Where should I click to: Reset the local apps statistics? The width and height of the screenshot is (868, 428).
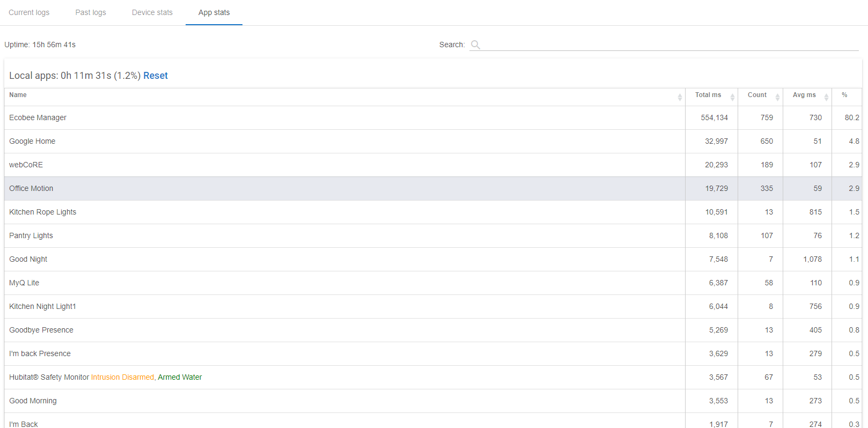(156, 76)
